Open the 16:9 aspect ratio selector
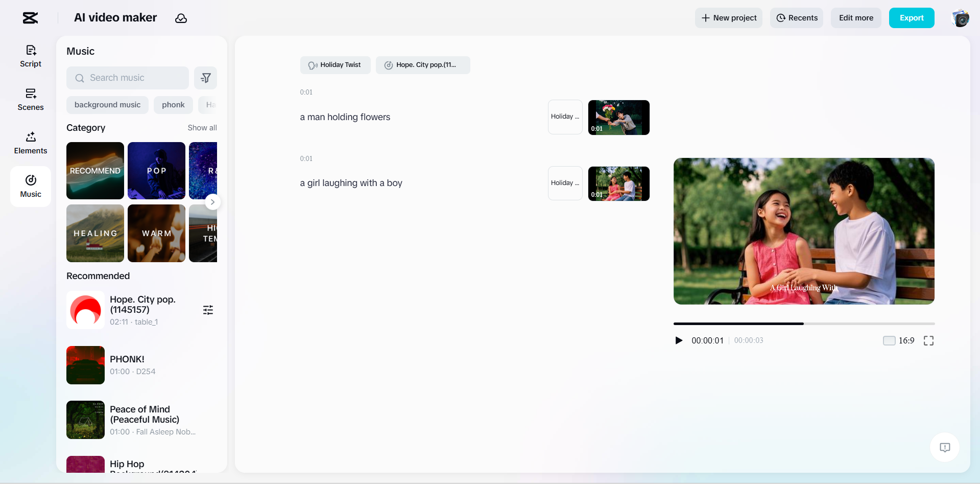 (x=906, y=340)
